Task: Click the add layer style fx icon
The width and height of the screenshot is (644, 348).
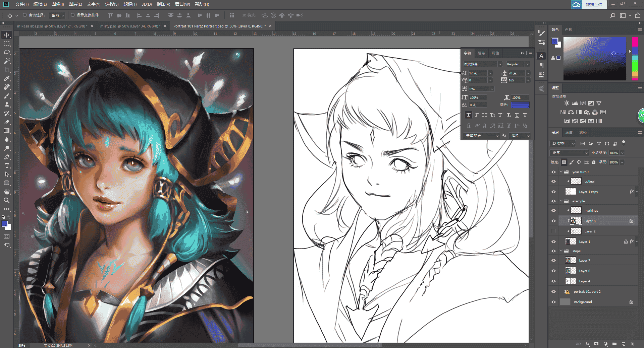Action: 587,344
